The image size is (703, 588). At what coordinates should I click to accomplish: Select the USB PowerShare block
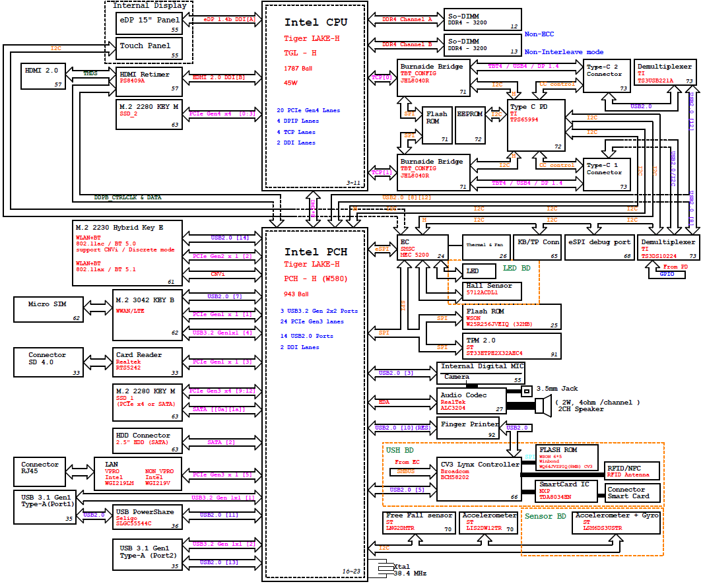[149, 518]
